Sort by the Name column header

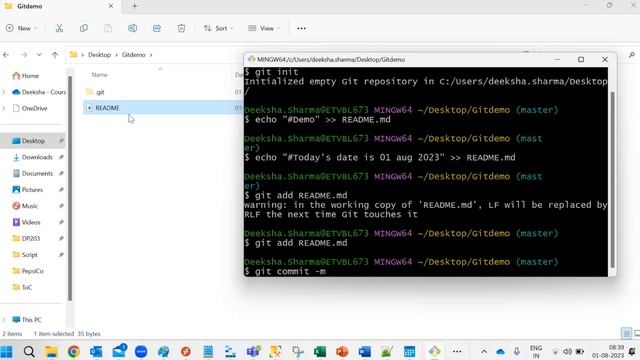99,75
